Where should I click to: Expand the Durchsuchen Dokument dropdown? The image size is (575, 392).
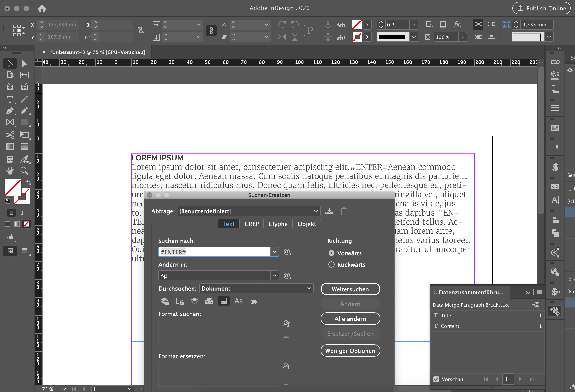[x=256, y=289]
